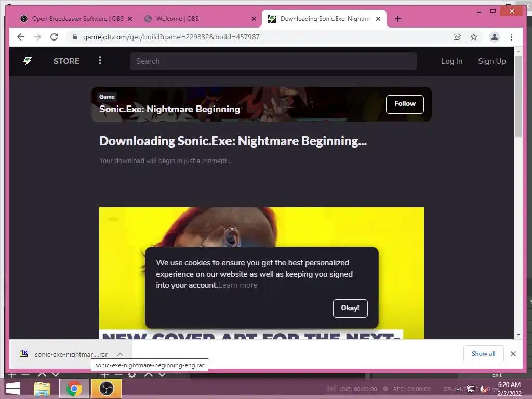Click into the Game Jolt Search field
Screen dimensions: 532x399
(273, 61)
